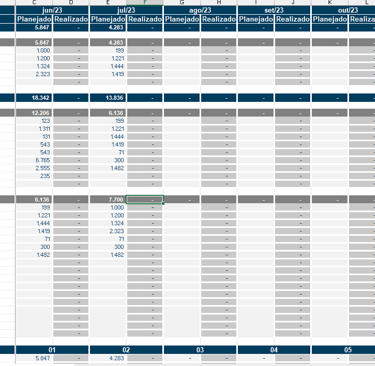Click the Planejado header under ago/23

[182, 19]
